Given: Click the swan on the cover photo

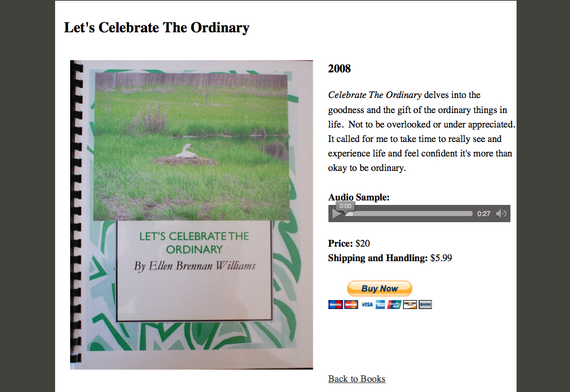Looking at the screenshot, I should click(186, 151).
